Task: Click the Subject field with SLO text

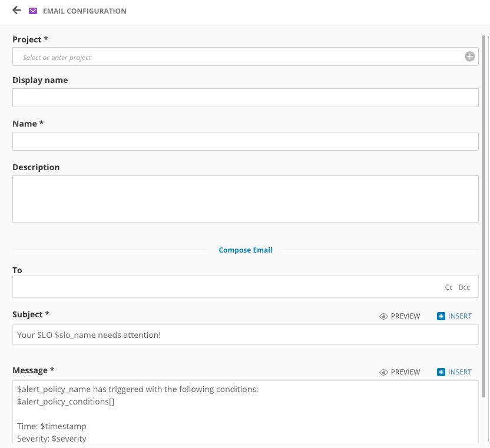Action: 245,335
